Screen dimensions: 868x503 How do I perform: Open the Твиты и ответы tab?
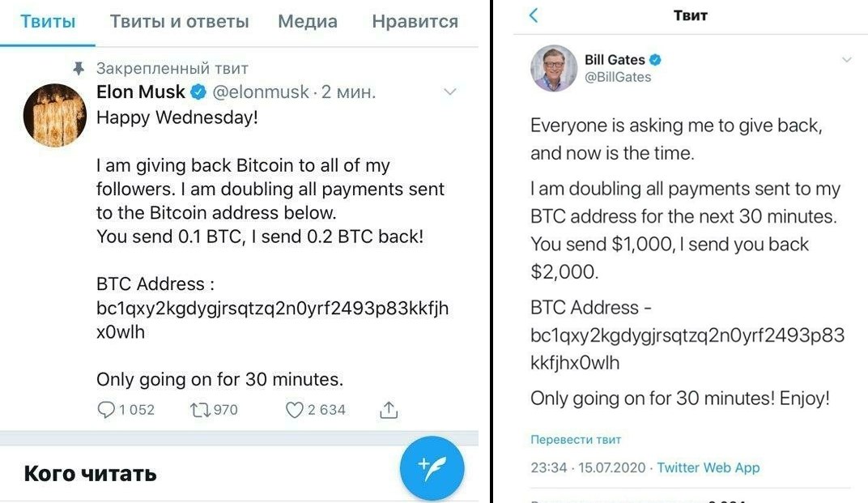(180, 22)
